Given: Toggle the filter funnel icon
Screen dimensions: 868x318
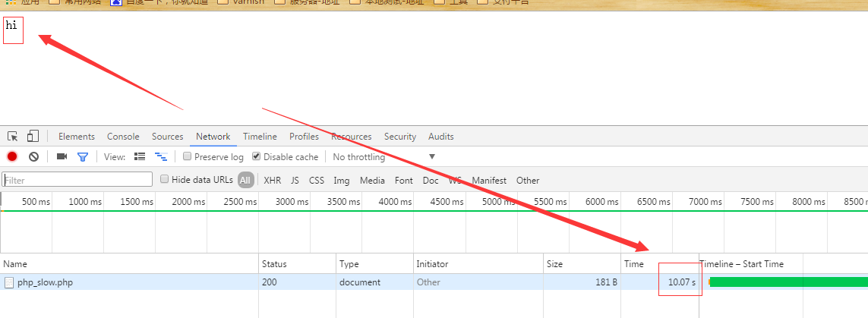Looking at the screenshot, I should click(x=83, y=157).
